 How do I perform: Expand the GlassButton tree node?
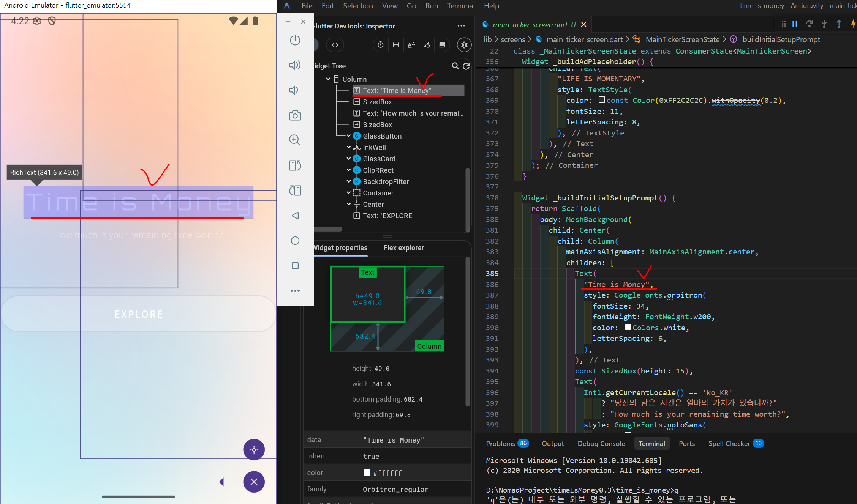coord(349,136)
